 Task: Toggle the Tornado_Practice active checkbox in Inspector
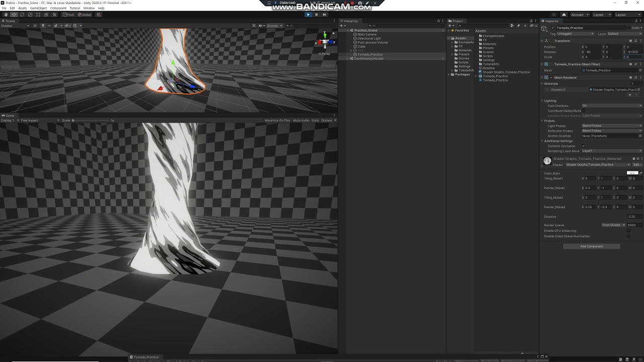point(553,28)
